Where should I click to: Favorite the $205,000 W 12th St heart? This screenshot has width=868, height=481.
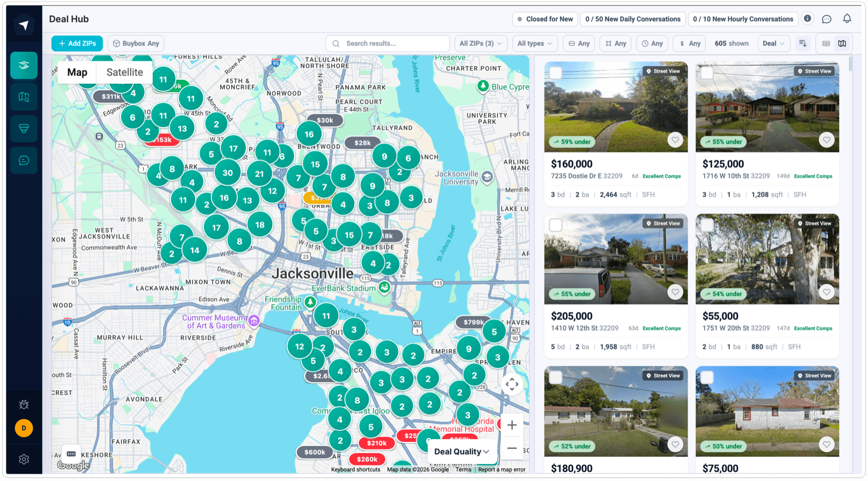[x=675, y=292]
